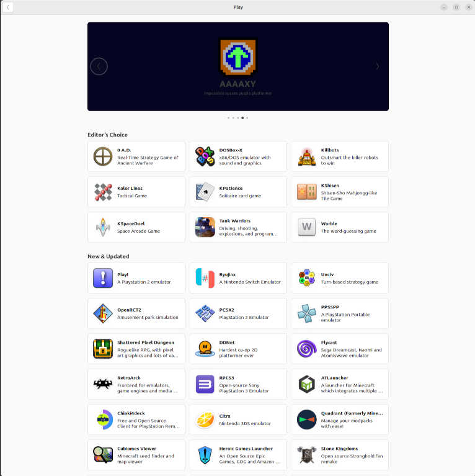This screenshot has height=476, width=475.
Task: Click the Heroic Games Launcher icon
Action: 205,455
